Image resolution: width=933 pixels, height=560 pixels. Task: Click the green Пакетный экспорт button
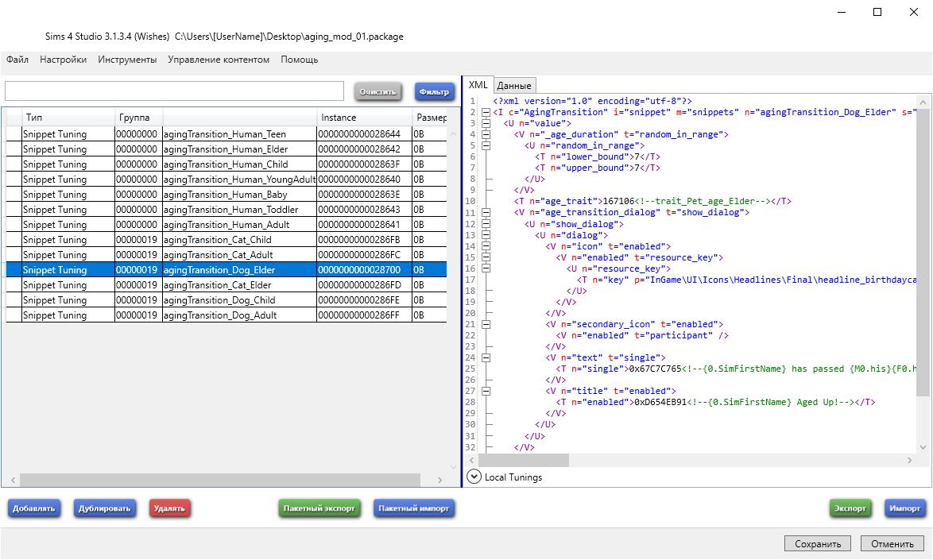(x=319, y=508)
